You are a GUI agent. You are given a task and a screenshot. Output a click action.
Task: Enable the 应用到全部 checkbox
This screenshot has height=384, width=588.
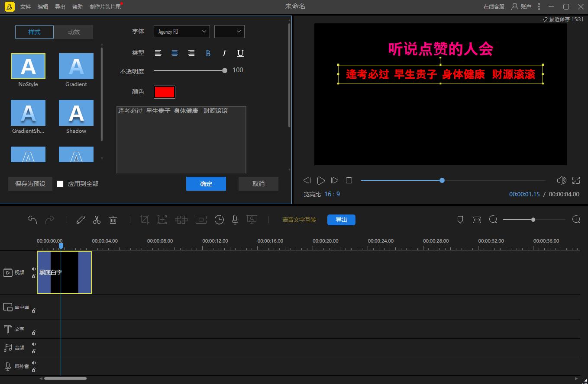tap(60, 183)
